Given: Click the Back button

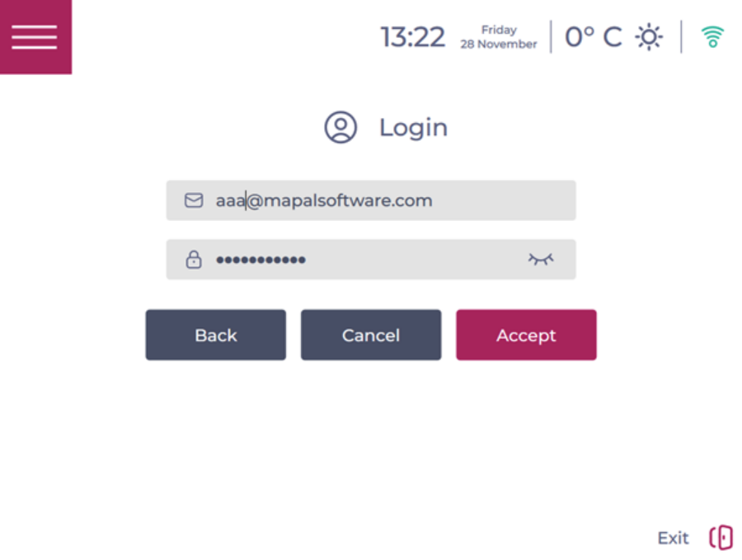Looking at the screenshot, I should click(216, 335).
